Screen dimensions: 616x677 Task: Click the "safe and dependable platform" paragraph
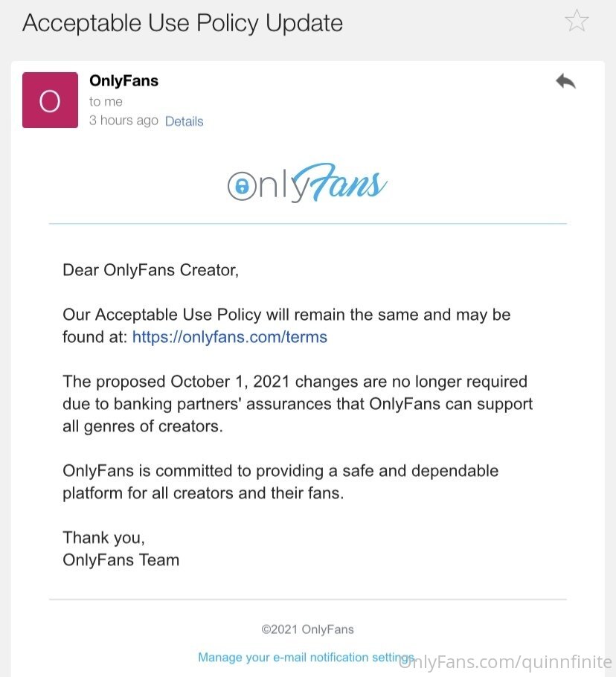[x=280, y=481]
